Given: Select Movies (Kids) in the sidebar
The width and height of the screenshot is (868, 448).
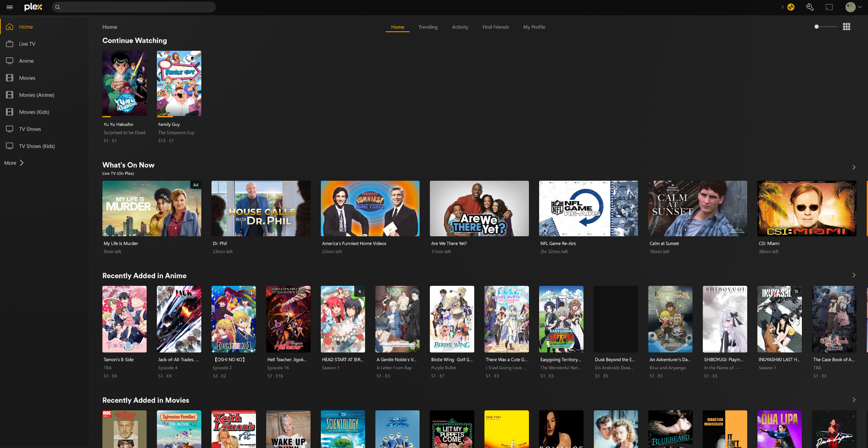Looking at the screenshot, I should pyautogui.click(x=33, y=112).
